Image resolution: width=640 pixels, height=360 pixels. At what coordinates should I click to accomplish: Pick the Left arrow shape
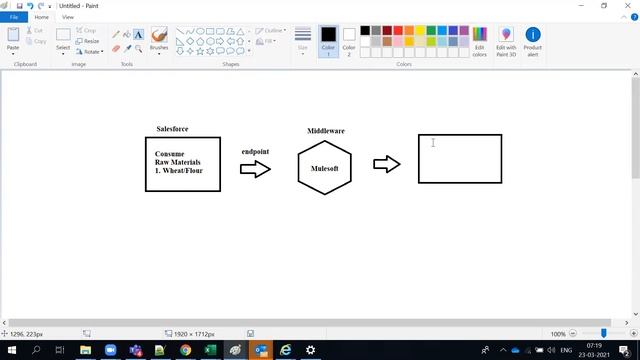[230, 41]
